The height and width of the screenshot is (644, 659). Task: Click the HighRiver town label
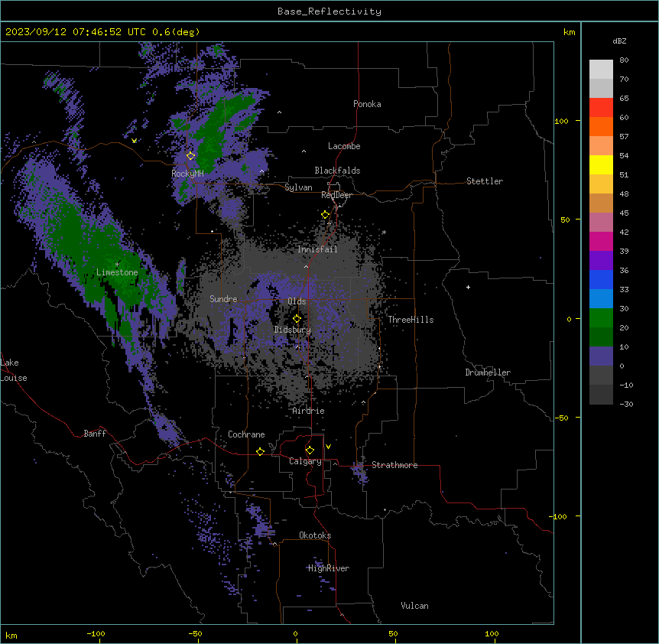(x=329, y=568)
